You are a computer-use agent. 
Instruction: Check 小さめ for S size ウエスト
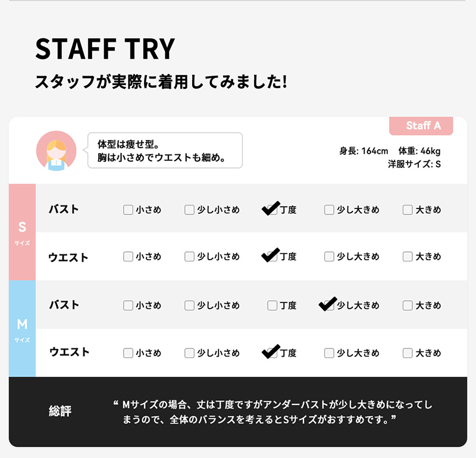128,257
